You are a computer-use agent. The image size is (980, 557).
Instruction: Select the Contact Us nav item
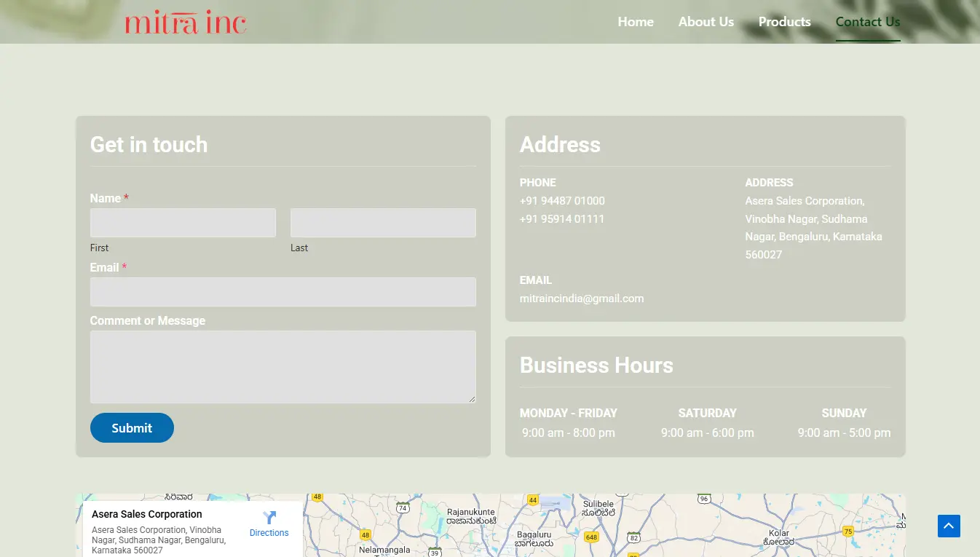pos(867,22)
